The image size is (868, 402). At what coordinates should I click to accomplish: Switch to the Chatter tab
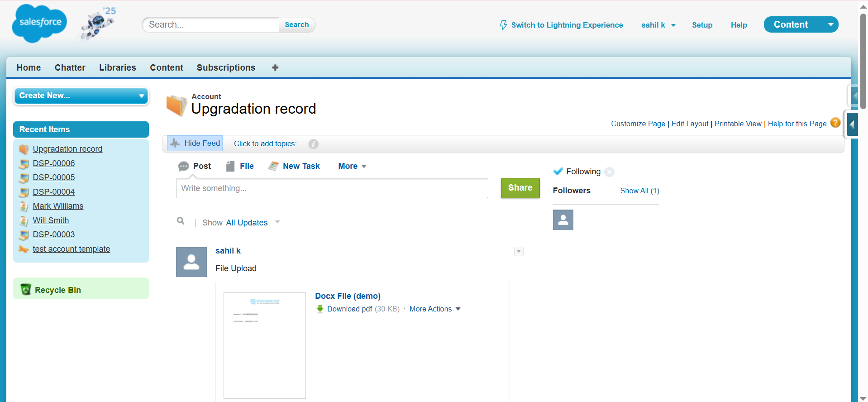tap(70, 67)
